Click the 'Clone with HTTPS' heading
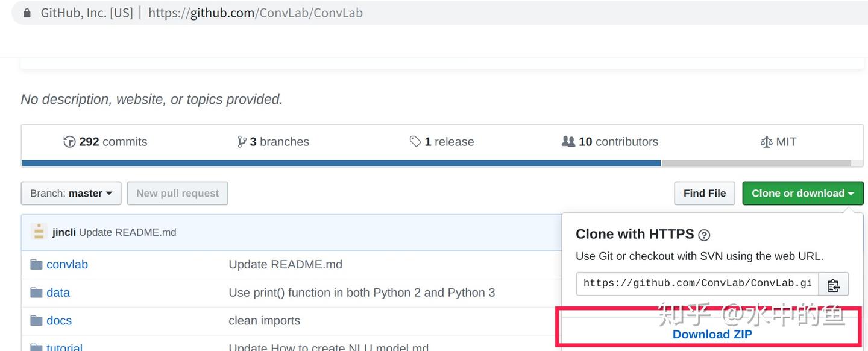 [635, 234]
